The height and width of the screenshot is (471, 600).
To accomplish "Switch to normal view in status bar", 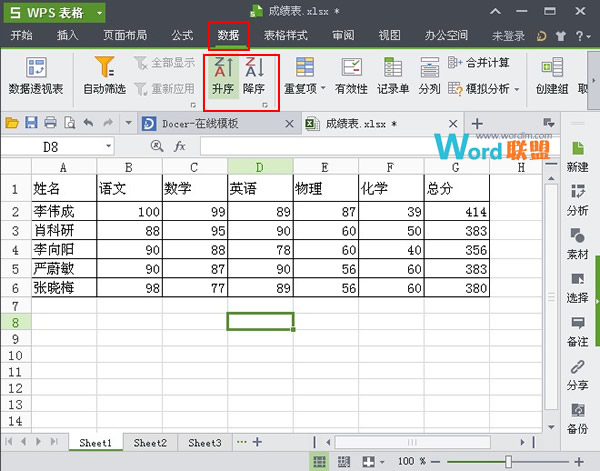I will [319, 461].
